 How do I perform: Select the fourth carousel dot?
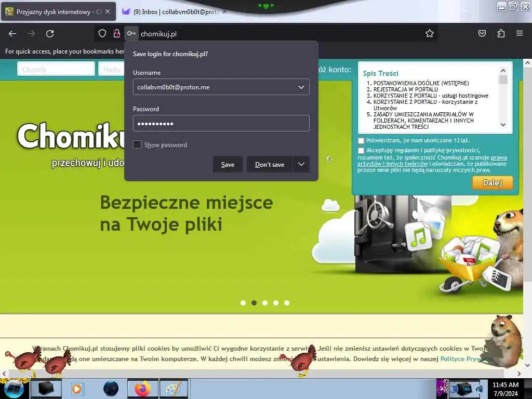276,303
